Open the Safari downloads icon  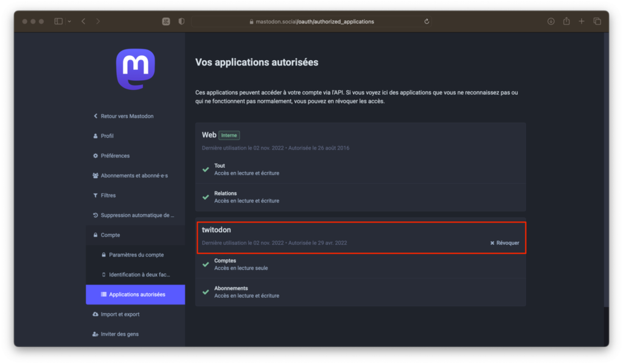551,21
